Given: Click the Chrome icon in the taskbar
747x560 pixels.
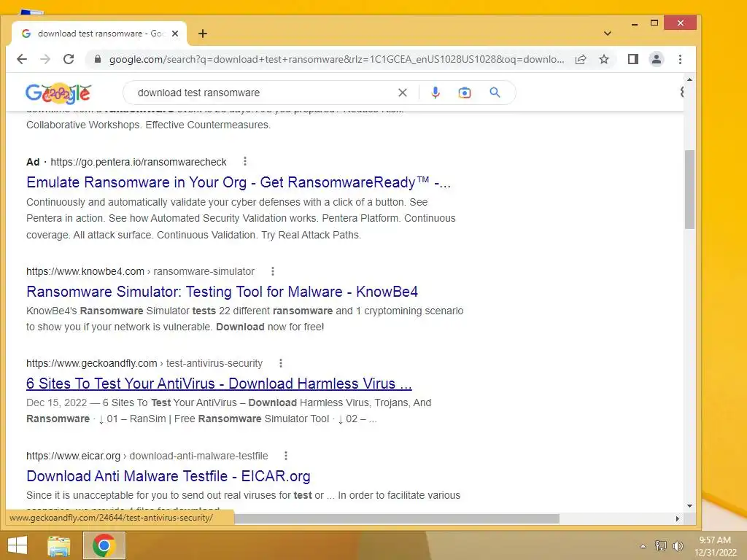Looking at the screenshot, I should pos(104,545).
